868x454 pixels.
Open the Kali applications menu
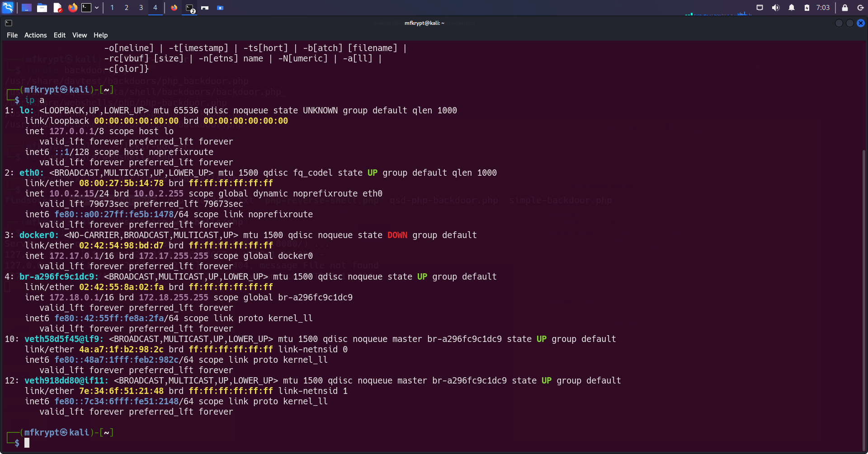[8, 8]
